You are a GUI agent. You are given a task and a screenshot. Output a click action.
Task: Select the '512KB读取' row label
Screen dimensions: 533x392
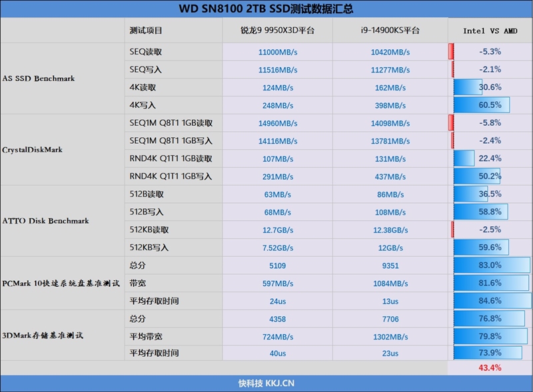pos(149,230)
